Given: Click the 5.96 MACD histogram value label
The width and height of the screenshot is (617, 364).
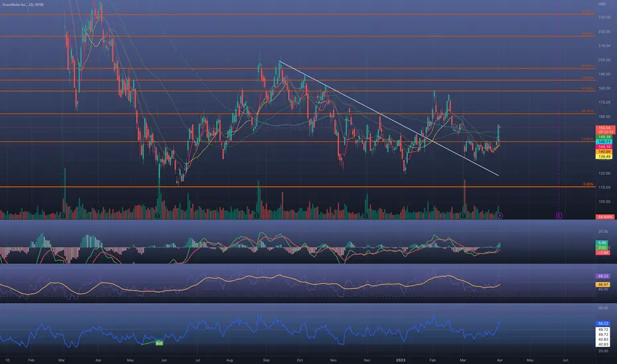Looking at the screenshot, I should click(x=602, y=243).
